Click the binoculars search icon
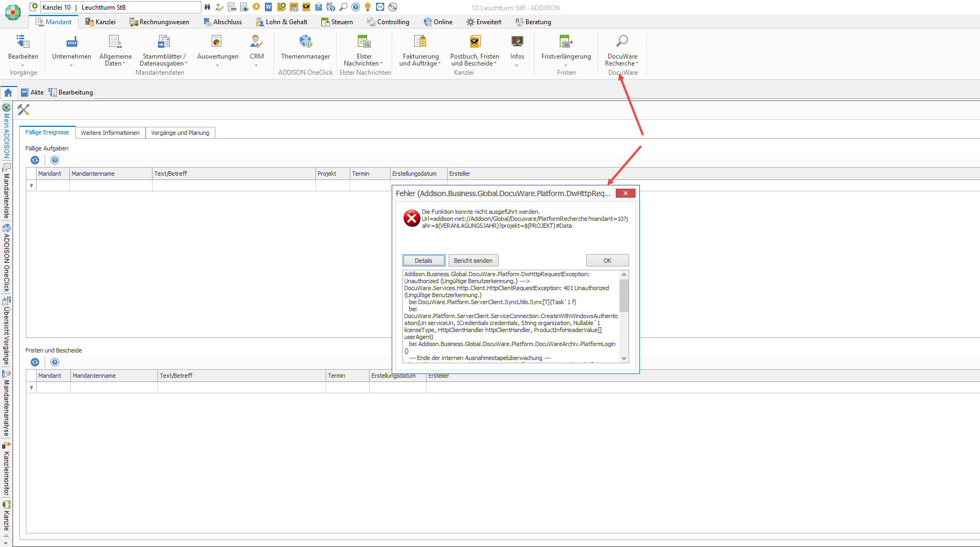 [x=207, y=7]
